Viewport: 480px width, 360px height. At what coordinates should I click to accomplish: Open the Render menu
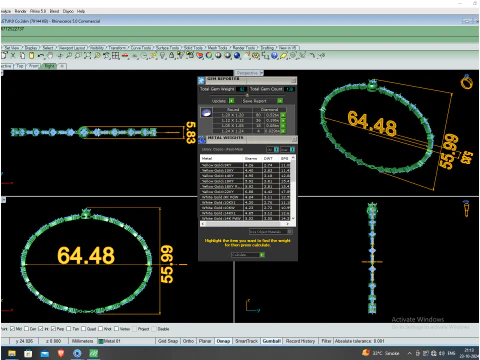[x=20, y=11]
